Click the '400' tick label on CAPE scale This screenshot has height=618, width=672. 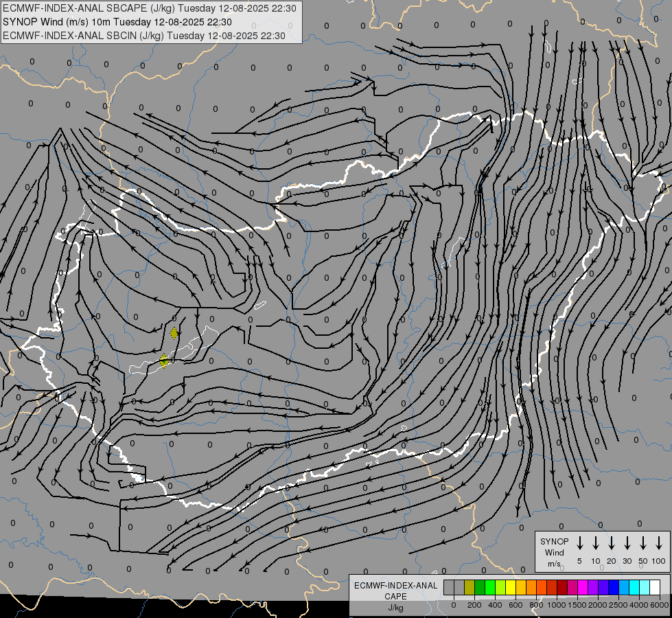pos(495,605)
